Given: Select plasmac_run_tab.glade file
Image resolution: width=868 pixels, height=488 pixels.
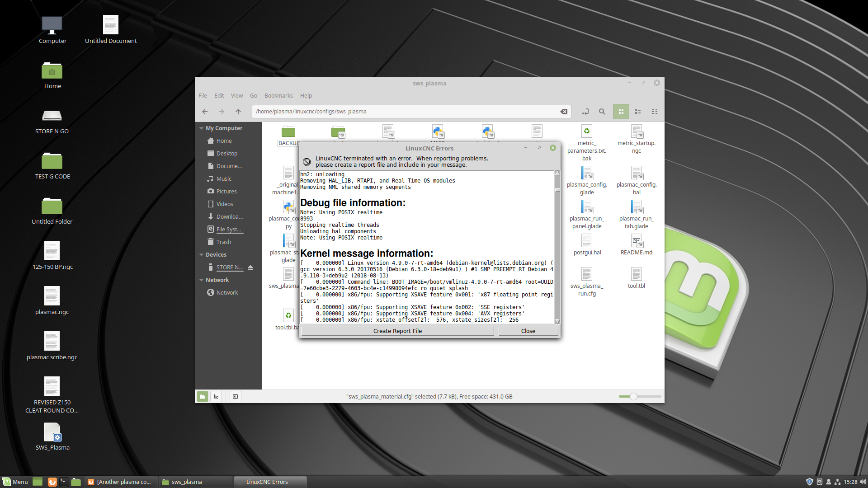Looking at the screenshot, I should (x=637, y=214).
